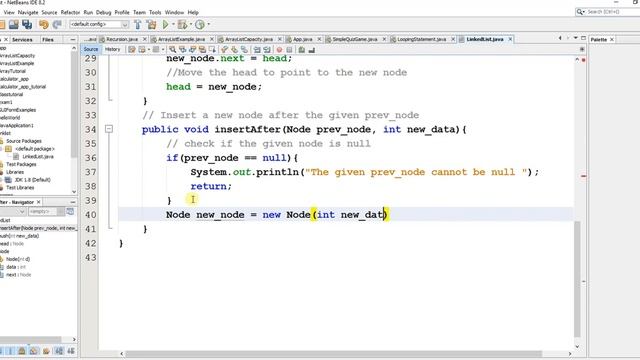Open the Tools menu

coord(155,13)
